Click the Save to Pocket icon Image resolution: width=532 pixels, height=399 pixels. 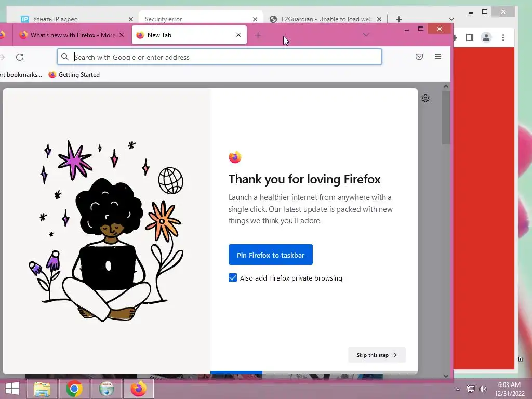(x=419, y=57)
